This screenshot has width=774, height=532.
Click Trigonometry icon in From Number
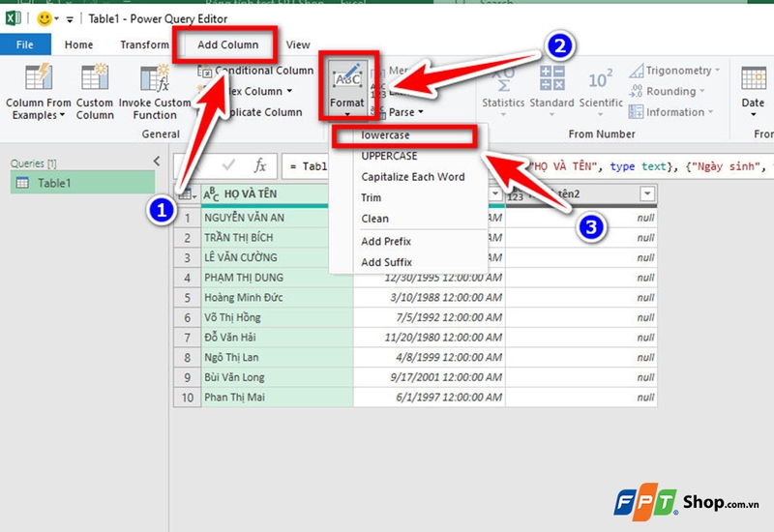click(x=637, y=71)
